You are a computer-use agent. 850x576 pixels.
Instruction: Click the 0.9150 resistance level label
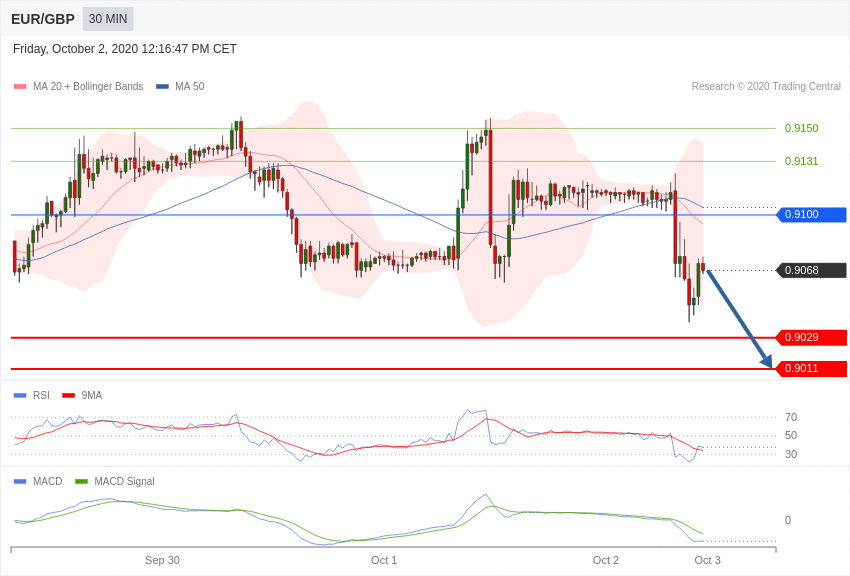point(802,128)
